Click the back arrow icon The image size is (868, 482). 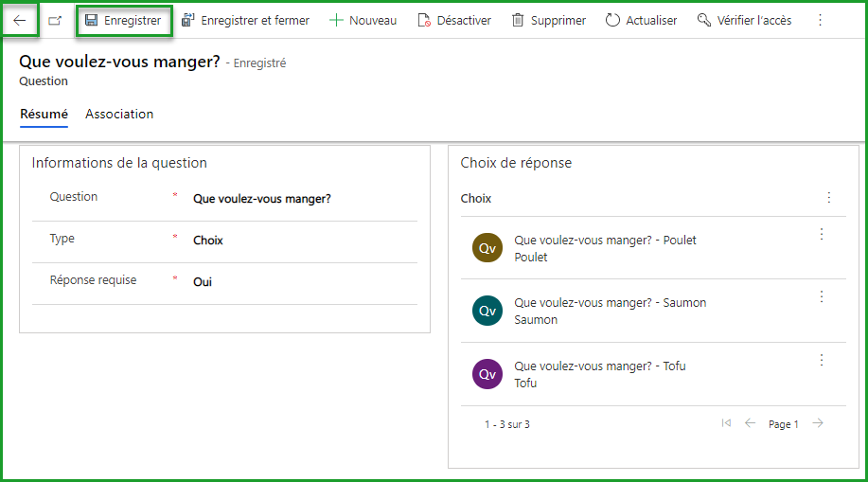pos(20,20)
